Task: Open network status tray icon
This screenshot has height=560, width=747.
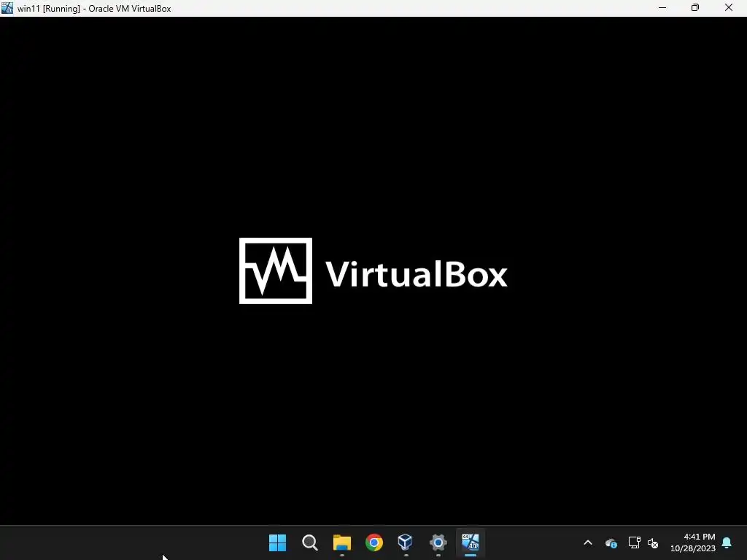Action: tap(634, 542)
